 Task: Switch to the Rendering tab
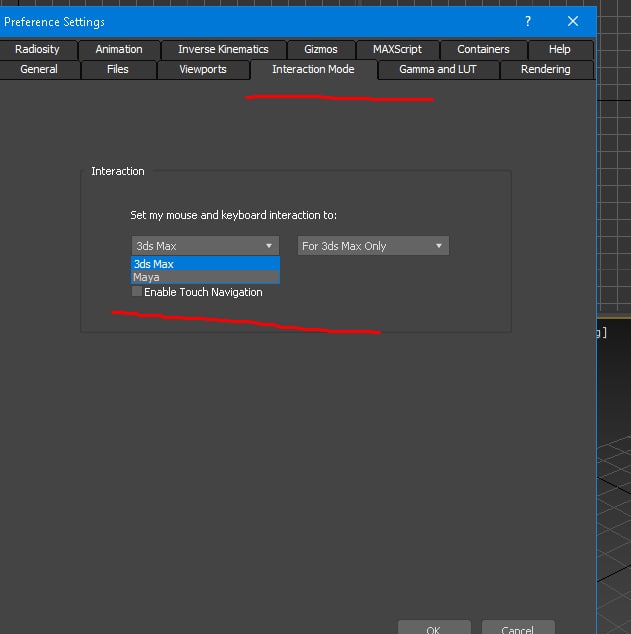tap(546, 70)
